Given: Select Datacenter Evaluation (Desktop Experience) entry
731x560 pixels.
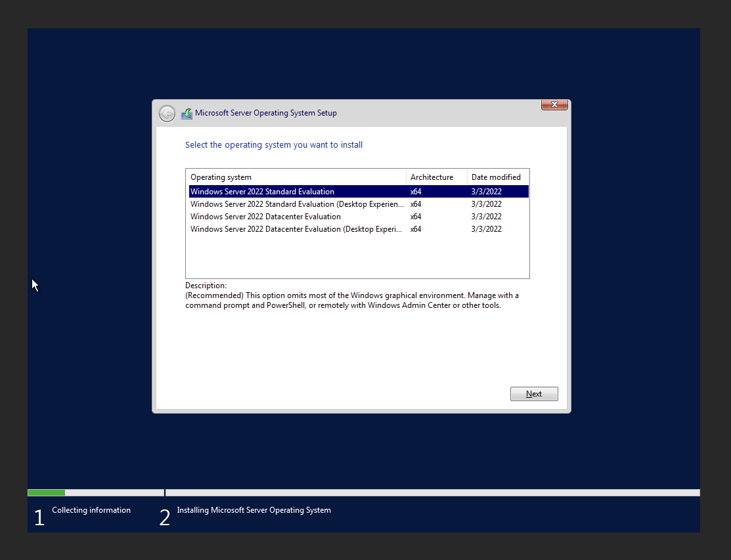Looking at the screenshot, I should tap(359, 229).
